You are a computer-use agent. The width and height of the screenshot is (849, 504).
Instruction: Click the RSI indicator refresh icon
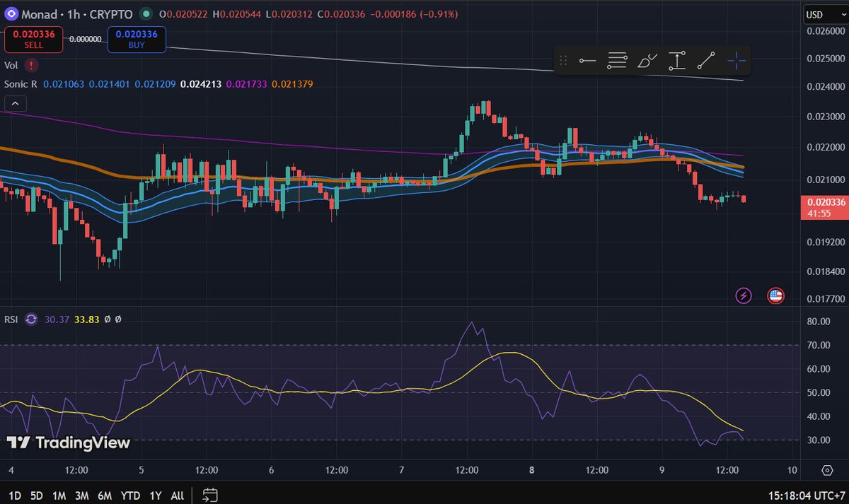coord(31,320)
